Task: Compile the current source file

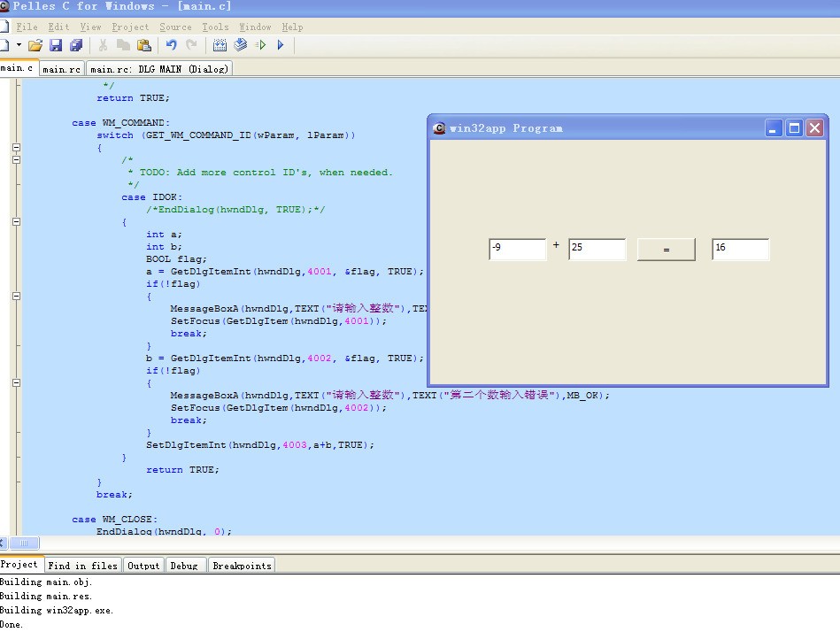Action: [x=220, y=45]
